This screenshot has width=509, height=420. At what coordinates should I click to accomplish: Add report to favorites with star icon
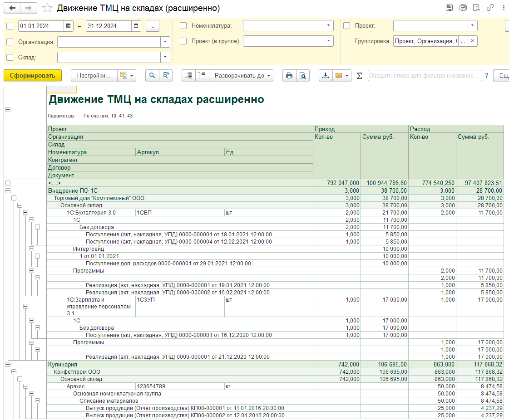coord(47,8)
